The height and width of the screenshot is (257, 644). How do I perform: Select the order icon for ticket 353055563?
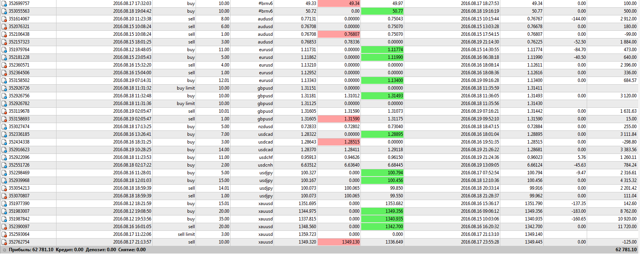4,11
